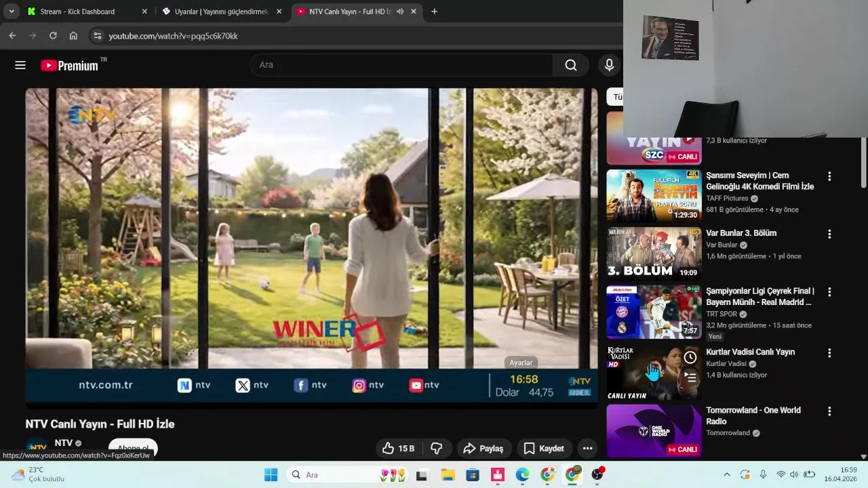Open Şansımı Seveyim video title link

click(759, 181)
